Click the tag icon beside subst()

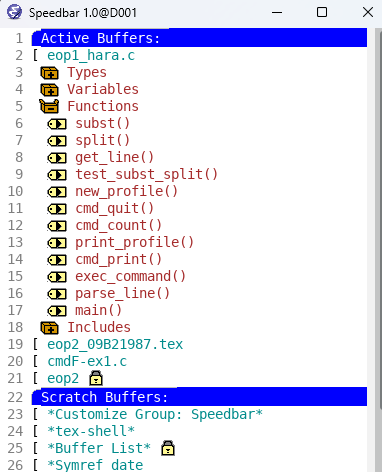(57, 124)
